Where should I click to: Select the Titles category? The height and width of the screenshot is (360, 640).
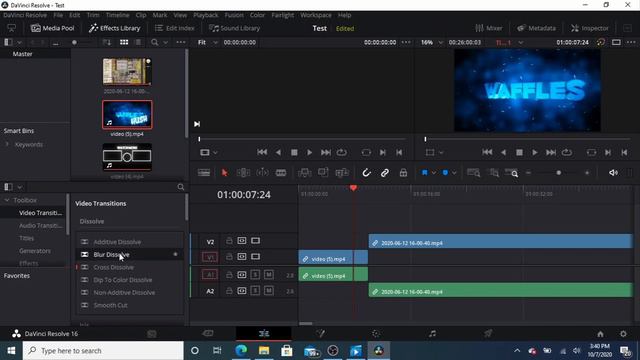pyautogui.click(x=27, y=238)
